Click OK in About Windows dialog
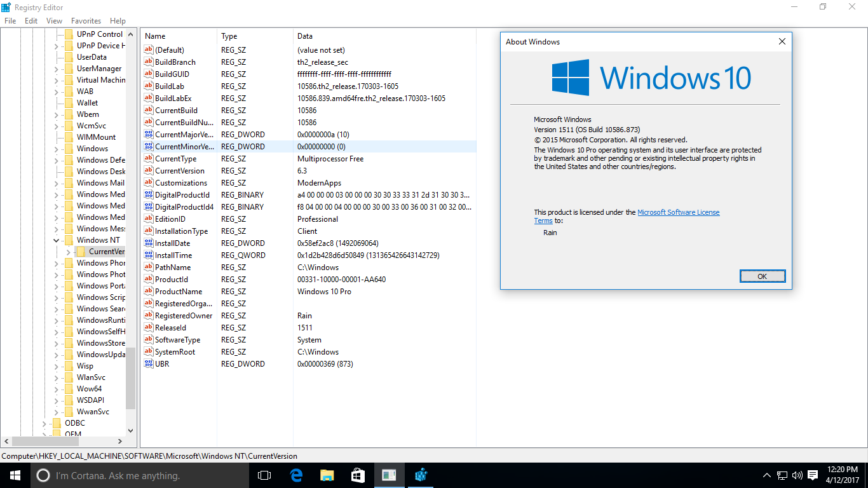 pyautogui.click(x=763, y=276)
